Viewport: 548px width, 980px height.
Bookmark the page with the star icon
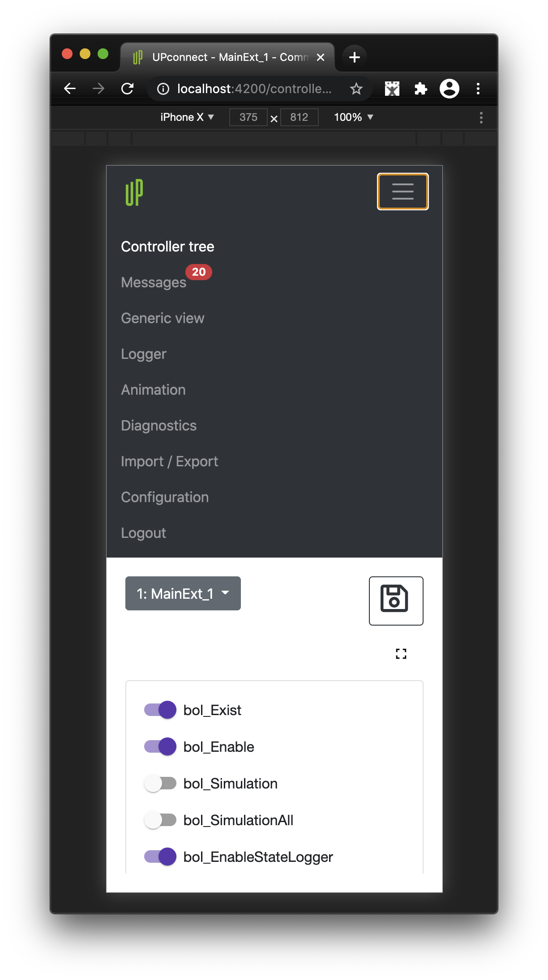tap(356, 89)
